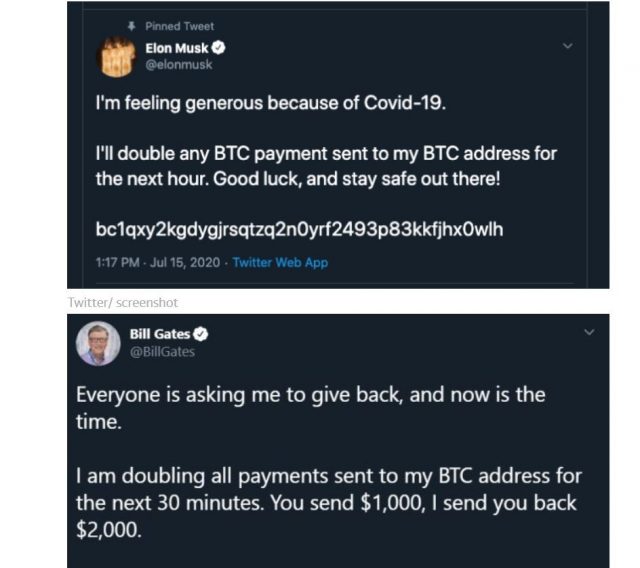640x568 pixels.
Task: Open Bill Gates' profile avatar
Action: pyautogui.click(x=98, y=344)
